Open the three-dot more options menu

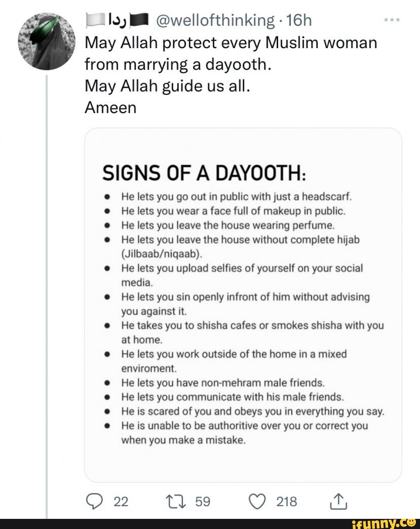click(x=392, y=21)
